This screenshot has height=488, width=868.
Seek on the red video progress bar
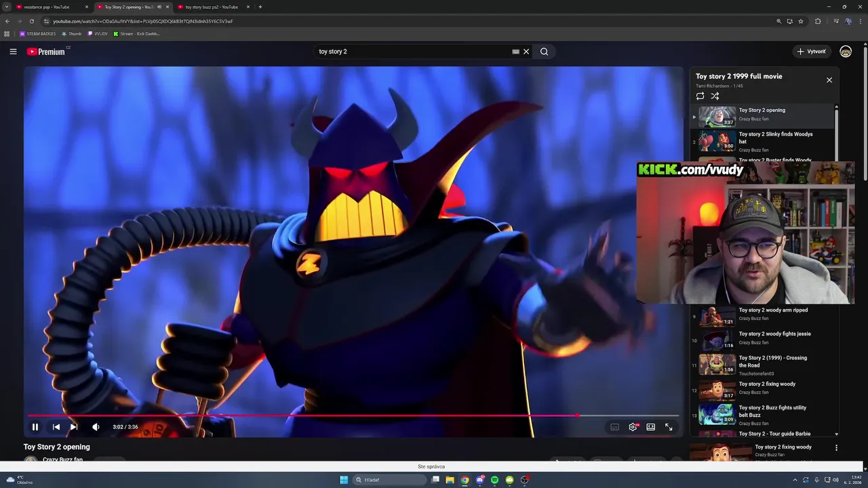(x=353, y=415)
